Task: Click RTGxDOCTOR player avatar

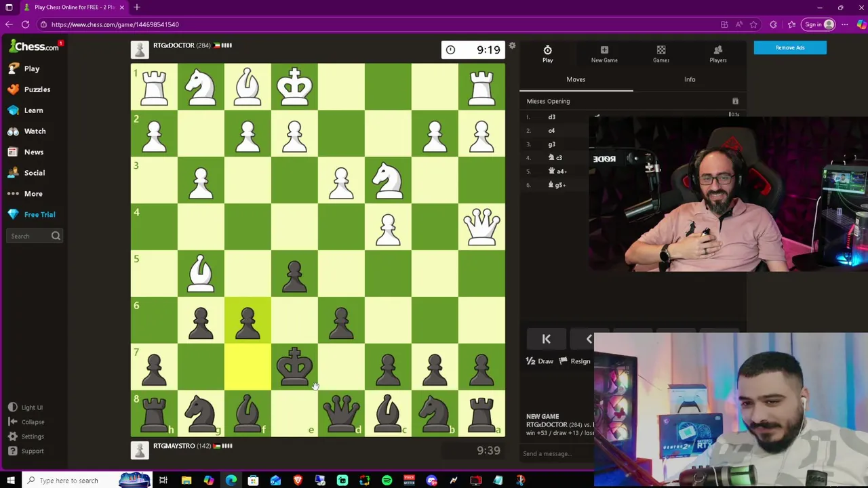Action: [x=140, y=49]
